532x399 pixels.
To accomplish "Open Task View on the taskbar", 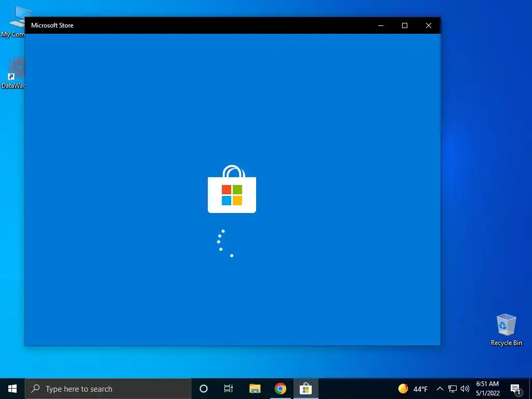I will pyautogui.click(x=229, y=389).
